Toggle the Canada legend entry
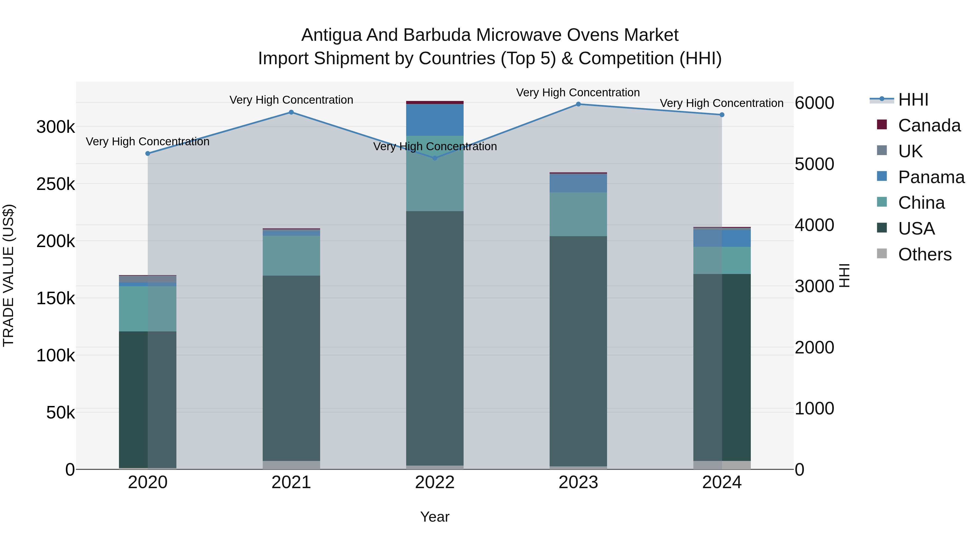Viewport: 980px width, 551px height. (x=918, y=125)
